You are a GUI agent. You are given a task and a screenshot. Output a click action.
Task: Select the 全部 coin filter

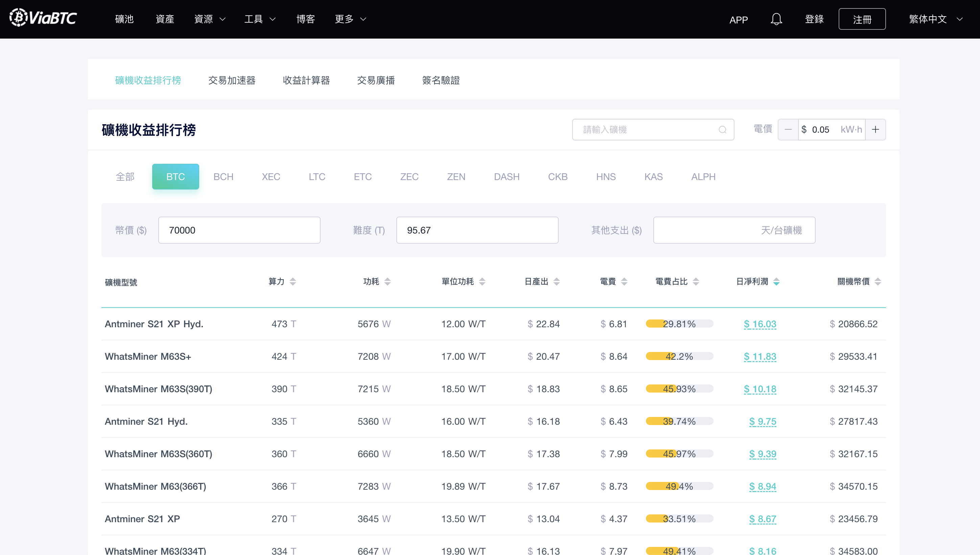125,177
